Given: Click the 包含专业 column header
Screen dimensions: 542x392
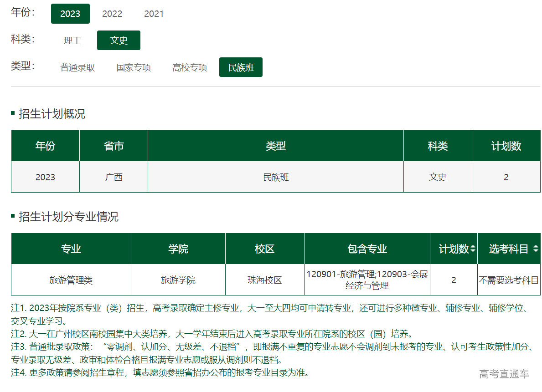Looking at the screenshot, I should (367, 249).
